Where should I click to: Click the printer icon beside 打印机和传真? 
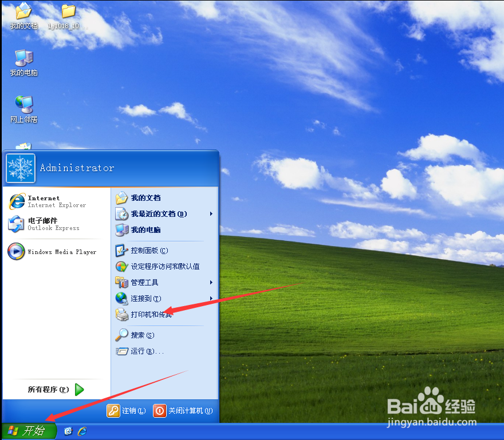point(122,315)
